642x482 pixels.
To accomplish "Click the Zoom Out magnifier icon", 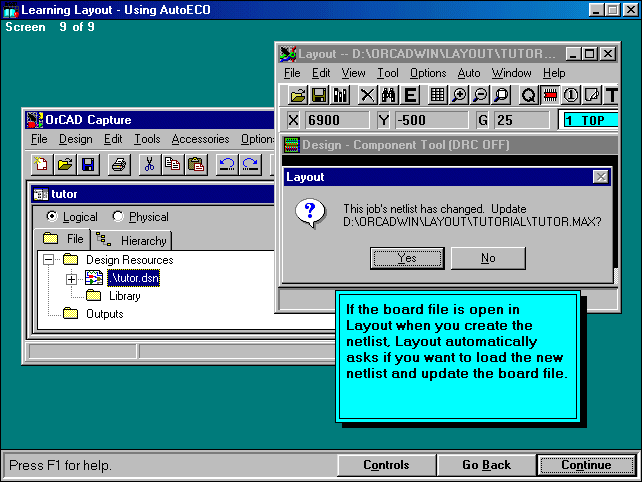I will pyautogui.click(x=481, y=95).
